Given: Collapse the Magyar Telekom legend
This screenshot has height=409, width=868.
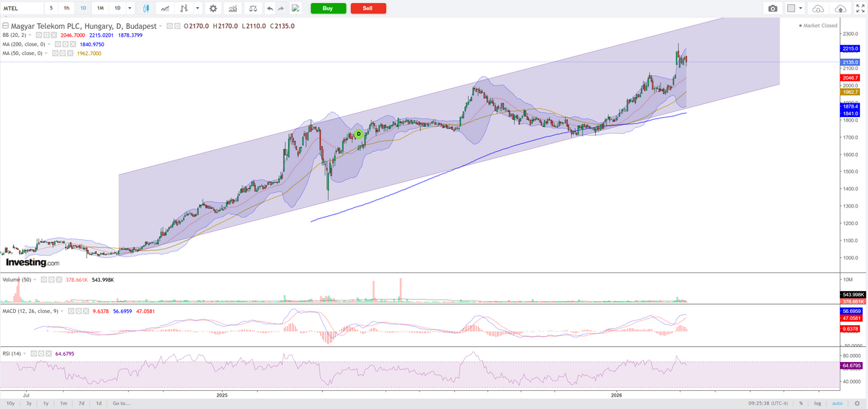Looking at the screenshot, I should [6, 25].
